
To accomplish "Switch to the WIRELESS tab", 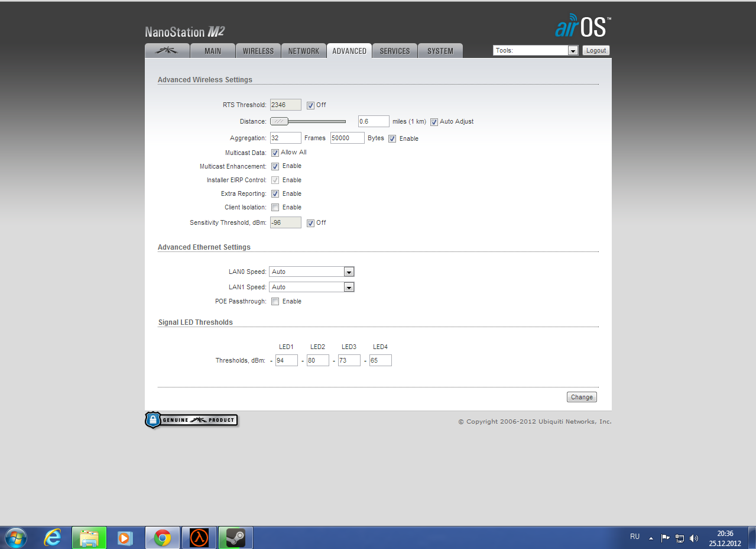I will click(258, 51).
